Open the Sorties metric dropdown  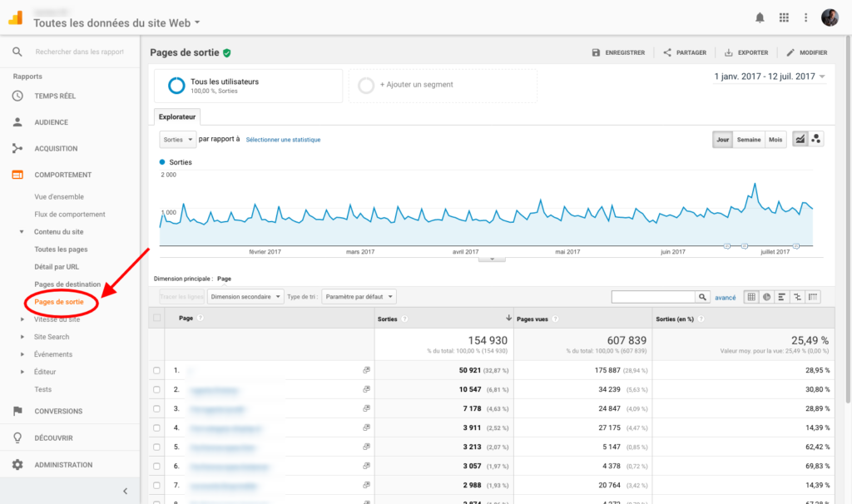point(177,140)
